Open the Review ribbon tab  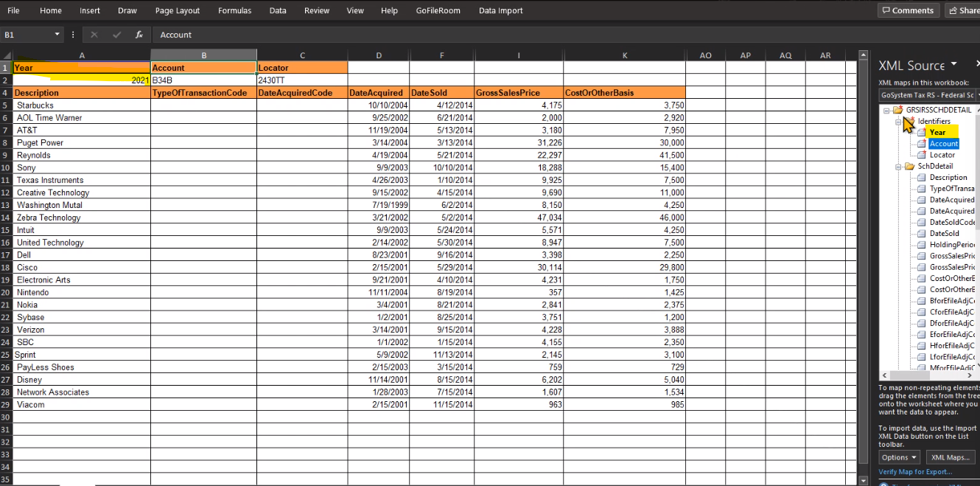click(317, 10)
